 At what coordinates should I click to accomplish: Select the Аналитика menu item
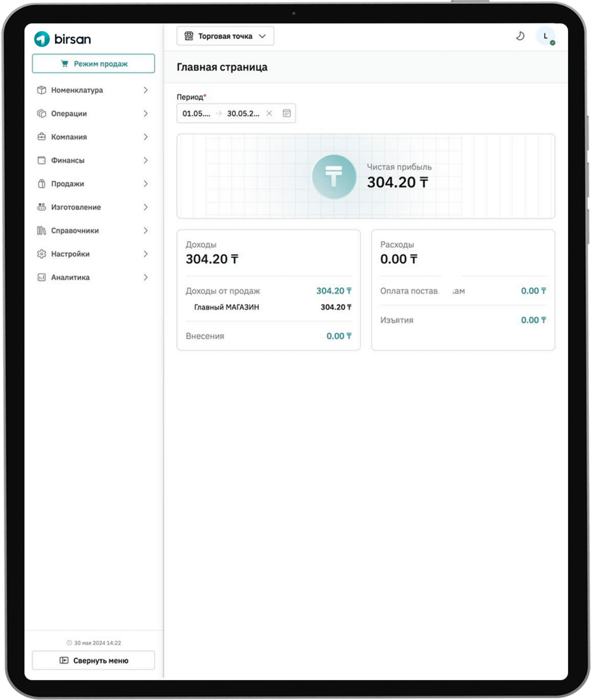(x=70, y=277)
